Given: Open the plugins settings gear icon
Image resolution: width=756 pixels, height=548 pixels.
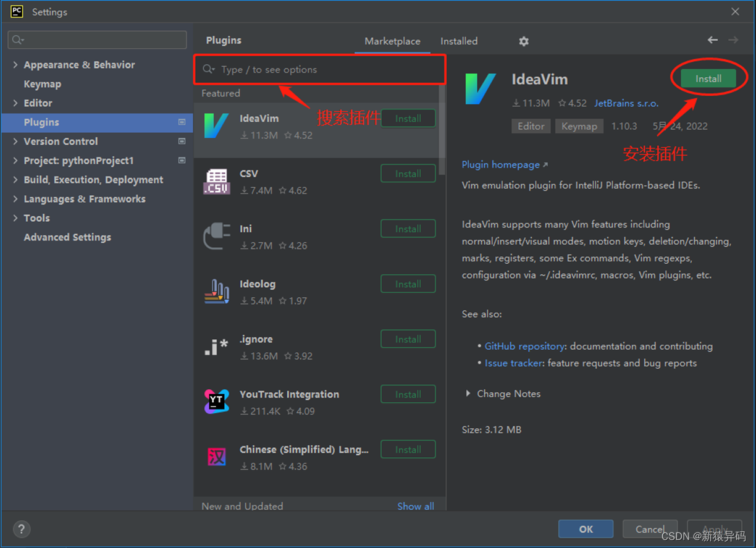Looking at the screenshot, I should pos(523,41).
